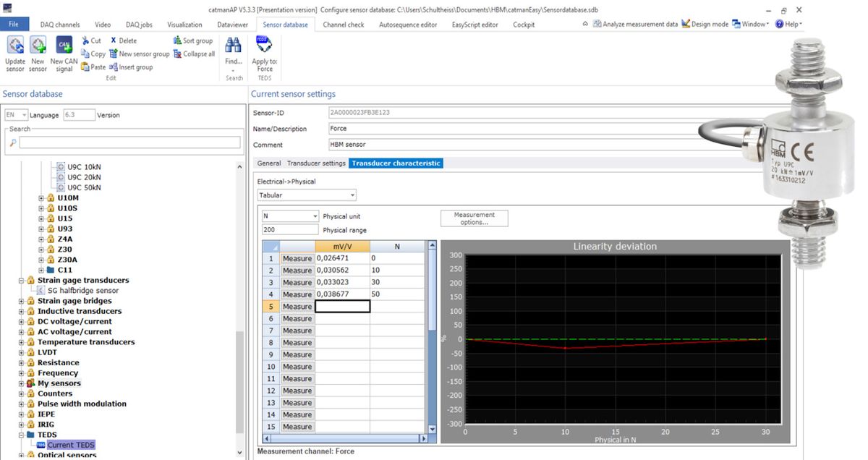This screenshot has width=868, height=460.
Task: Expand the Inductive transducers group
Action: 22,311
